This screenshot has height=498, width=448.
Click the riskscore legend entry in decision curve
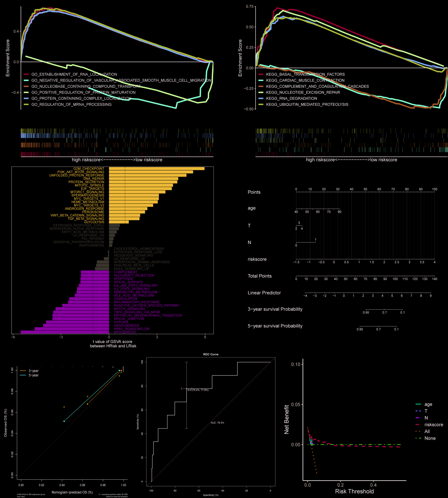click(433, 425)
